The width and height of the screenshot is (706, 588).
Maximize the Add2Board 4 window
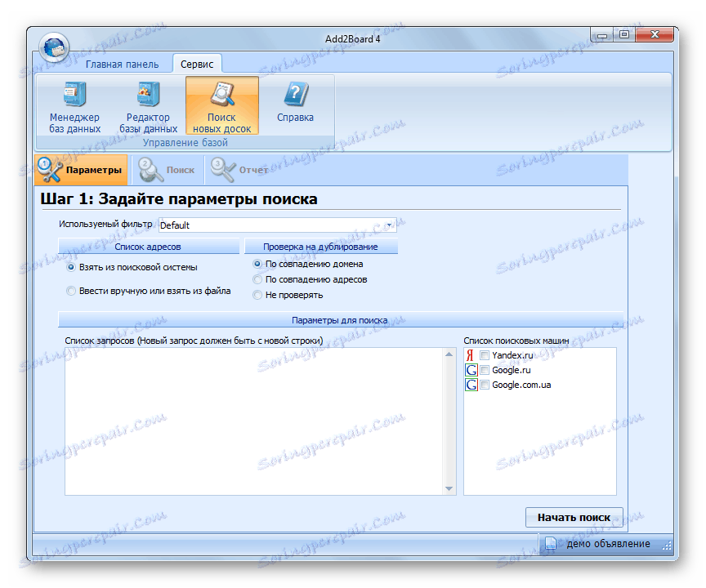click(x=624, y=34)
